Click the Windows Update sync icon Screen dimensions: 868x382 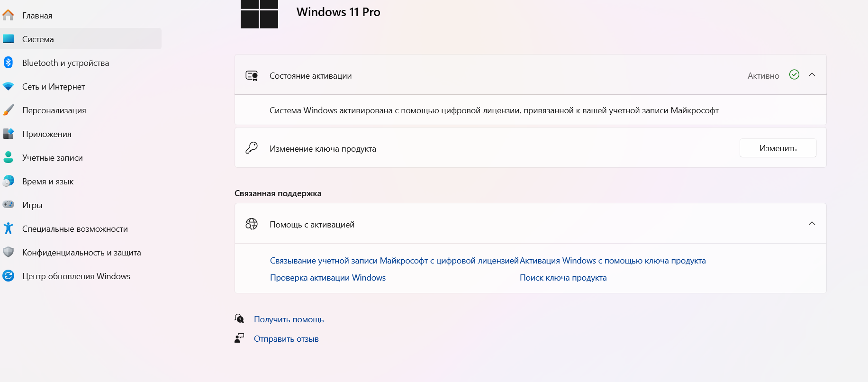[x=8, y=276]
